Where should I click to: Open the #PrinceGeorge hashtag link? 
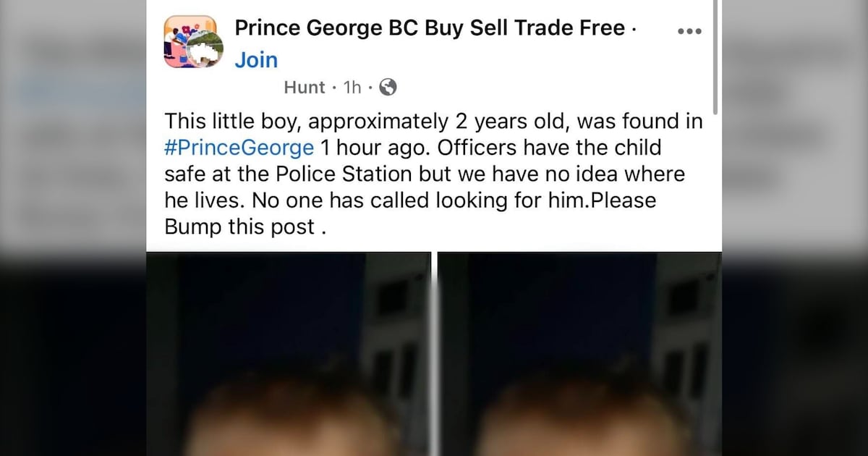point(239,148)
